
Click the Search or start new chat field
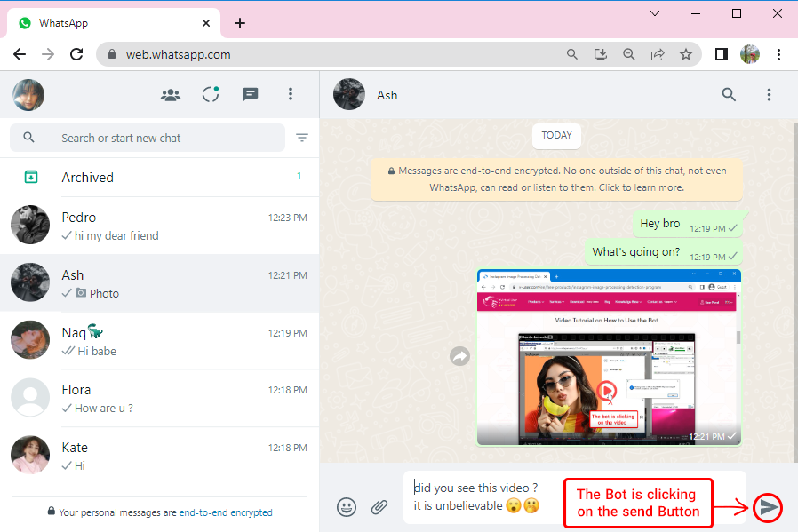[x=148, y=138]
